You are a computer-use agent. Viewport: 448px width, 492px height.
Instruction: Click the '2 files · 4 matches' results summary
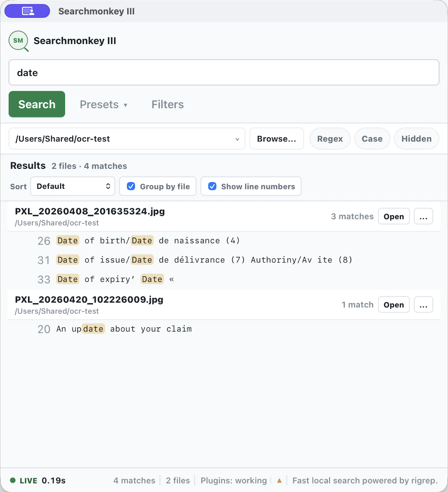pos(89,166)
